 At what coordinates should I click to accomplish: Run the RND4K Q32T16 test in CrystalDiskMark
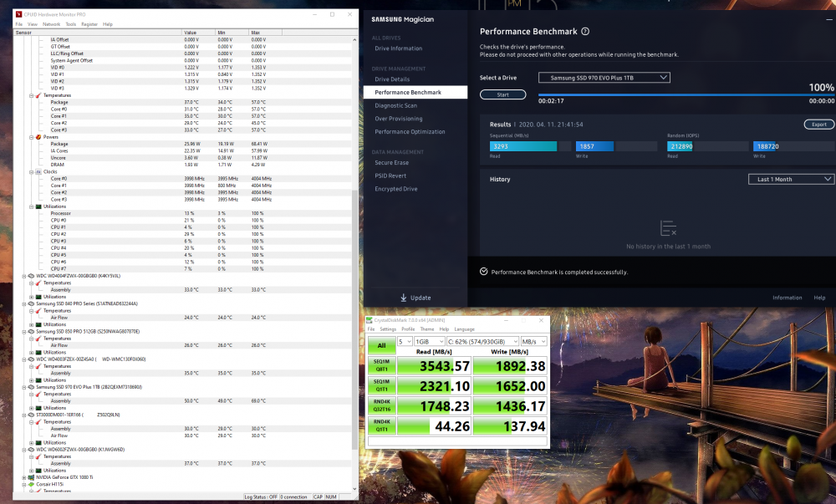(382, 405)
